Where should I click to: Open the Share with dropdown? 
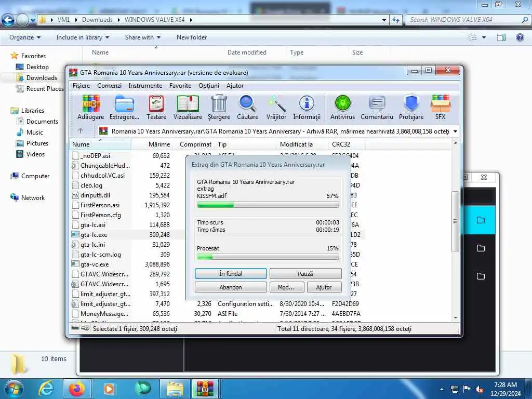point(142,37)
